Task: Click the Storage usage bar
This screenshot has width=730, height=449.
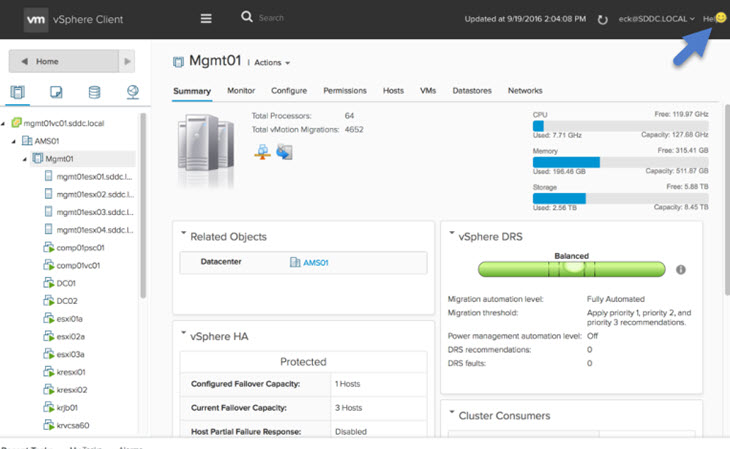Action: pyautogui.click(x=621, y=198)
